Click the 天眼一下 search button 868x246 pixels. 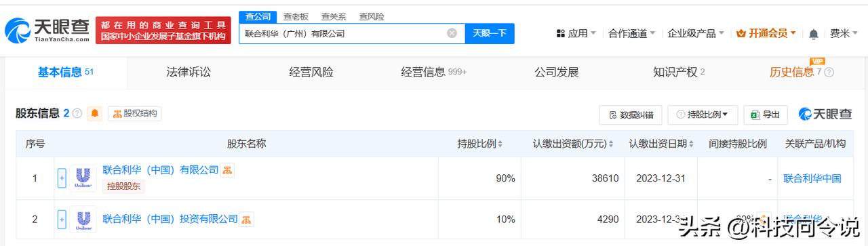pyautogui.click(x=490, y=33)
